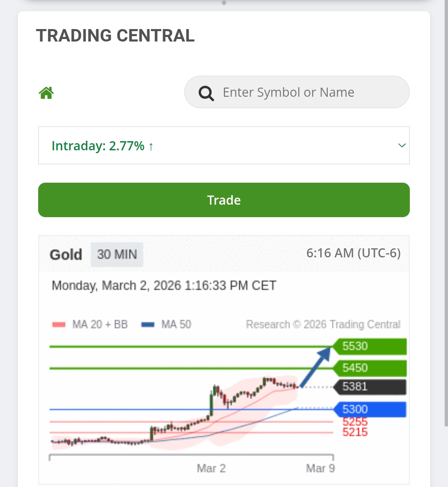Click the green home icon
Screen dimensions: 448x487
[46, 93]
